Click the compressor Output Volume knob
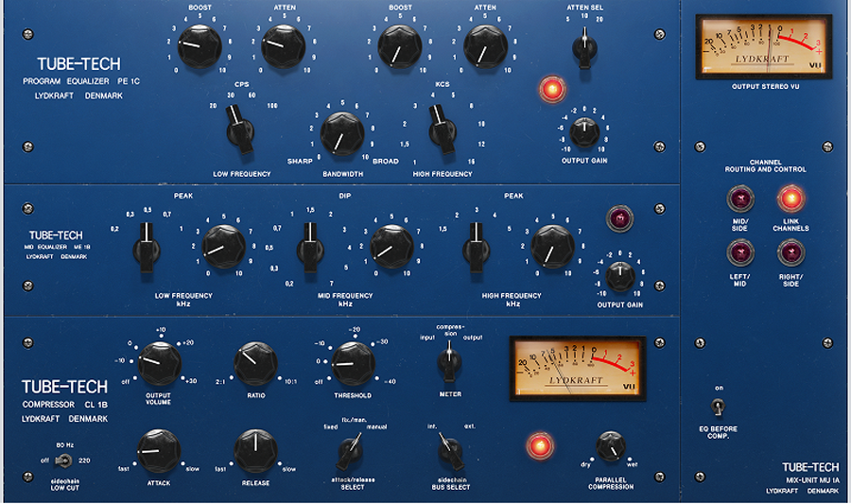This screenshot has width=851, height=504. 159,363
